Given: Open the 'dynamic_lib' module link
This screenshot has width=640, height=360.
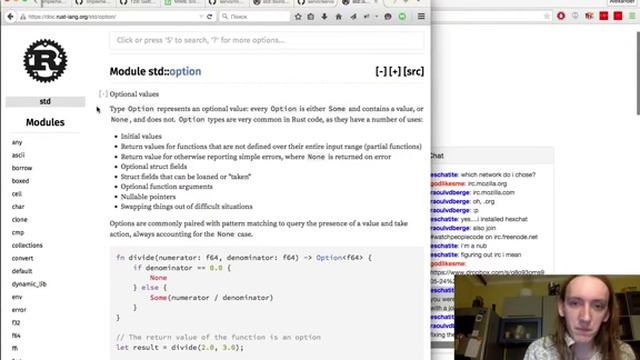Looking at the screenshot, I should [29, 284].
